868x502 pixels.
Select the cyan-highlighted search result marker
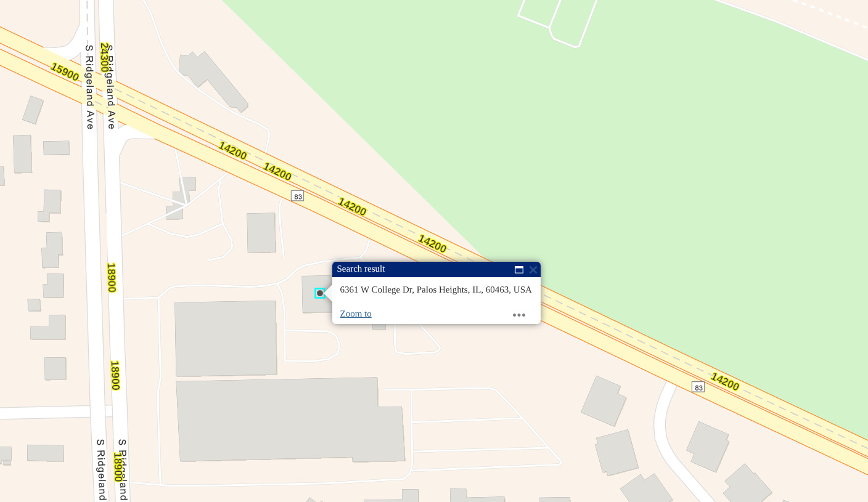coord(320,293)
